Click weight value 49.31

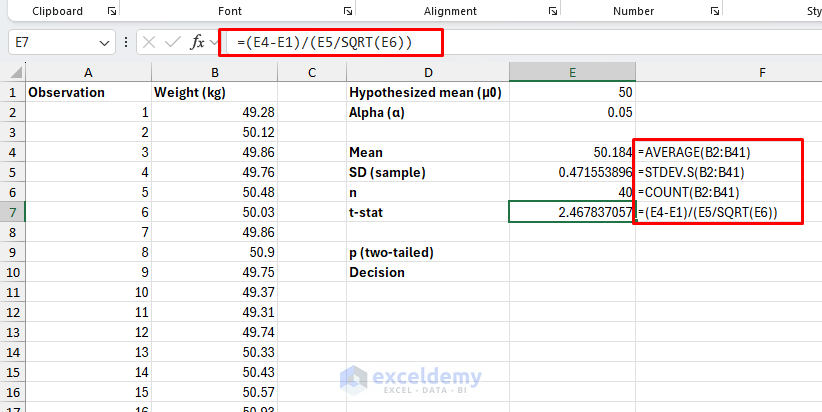pos(214,312)
